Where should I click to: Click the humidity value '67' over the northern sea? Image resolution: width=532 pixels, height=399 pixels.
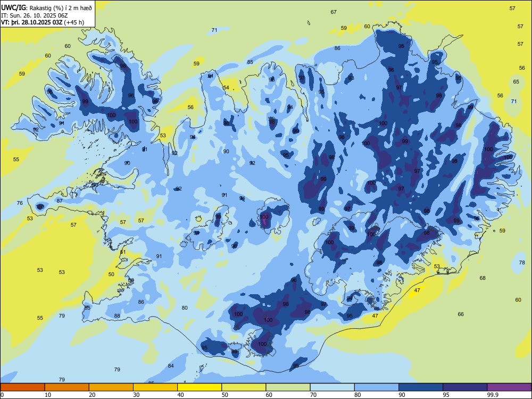(x=334, y=12)
